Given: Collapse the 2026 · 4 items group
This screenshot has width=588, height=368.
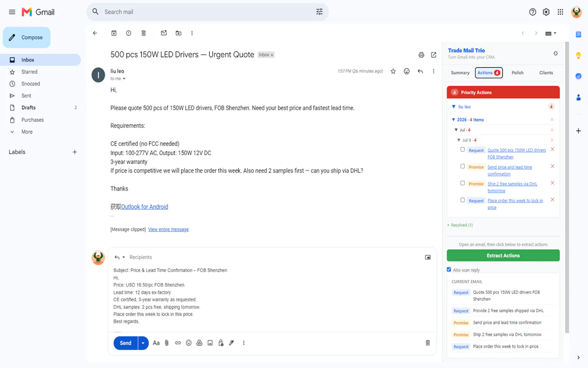Looking at the screenshot, I should coord(453,120).
